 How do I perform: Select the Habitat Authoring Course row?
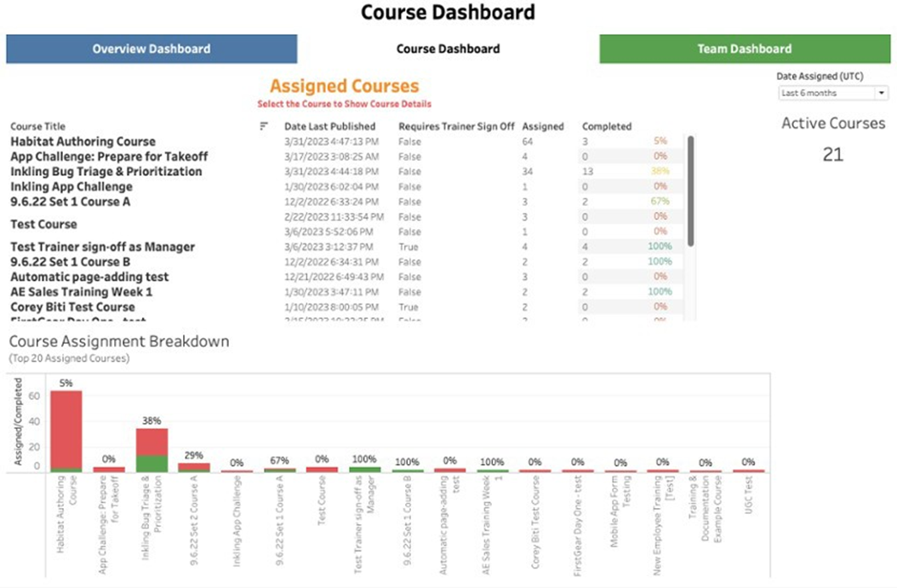coord(83,141)
